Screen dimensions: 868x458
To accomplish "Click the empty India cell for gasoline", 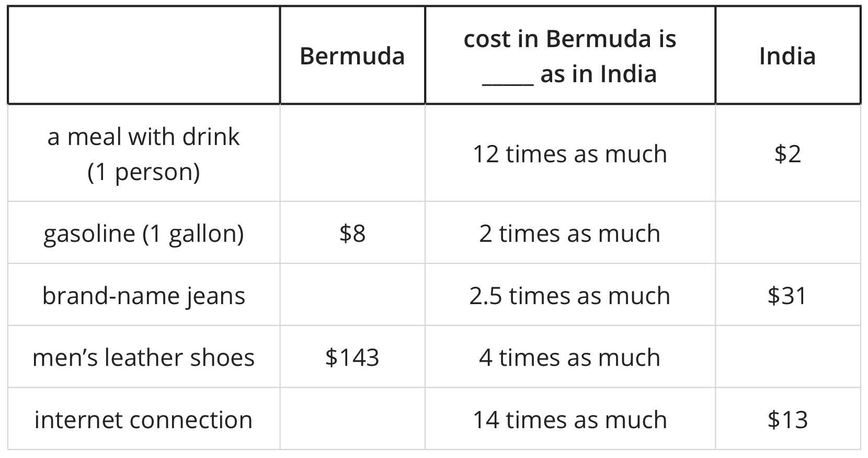I will [x=787, y=233].
